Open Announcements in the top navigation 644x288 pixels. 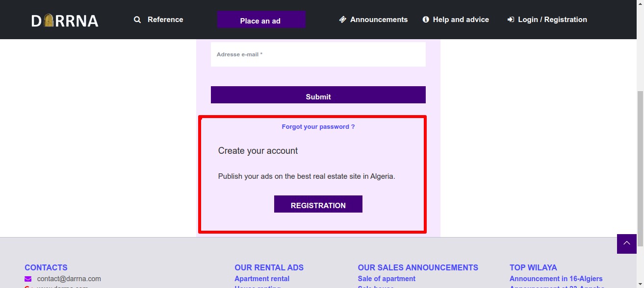(x=379, y=20)
